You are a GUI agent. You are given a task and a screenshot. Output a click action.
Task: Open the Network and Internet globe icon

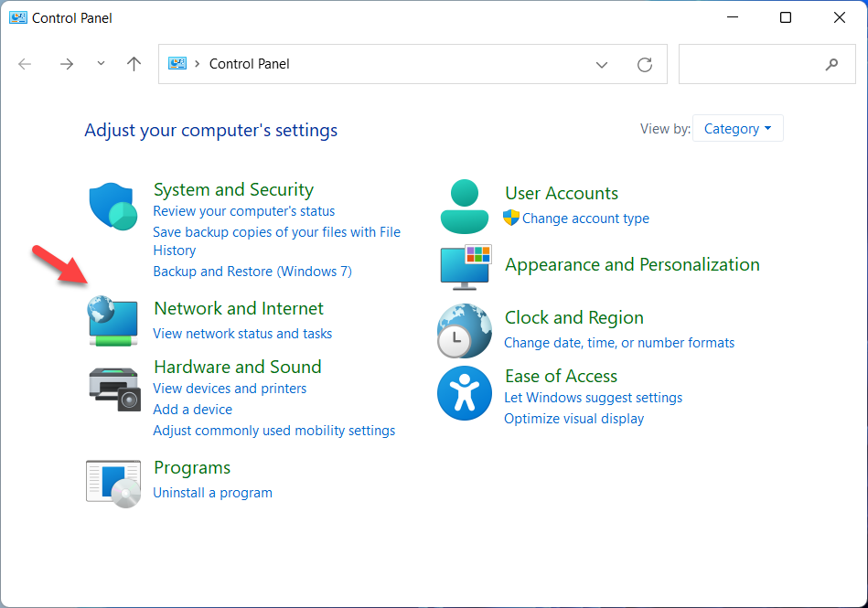pos(113,321)
